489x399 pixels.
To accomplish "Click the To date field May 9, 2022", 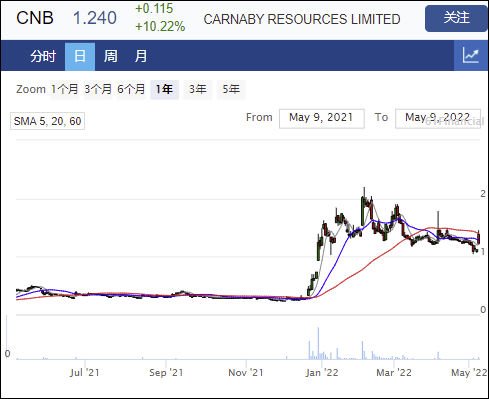I will click(x=438, y=118).
